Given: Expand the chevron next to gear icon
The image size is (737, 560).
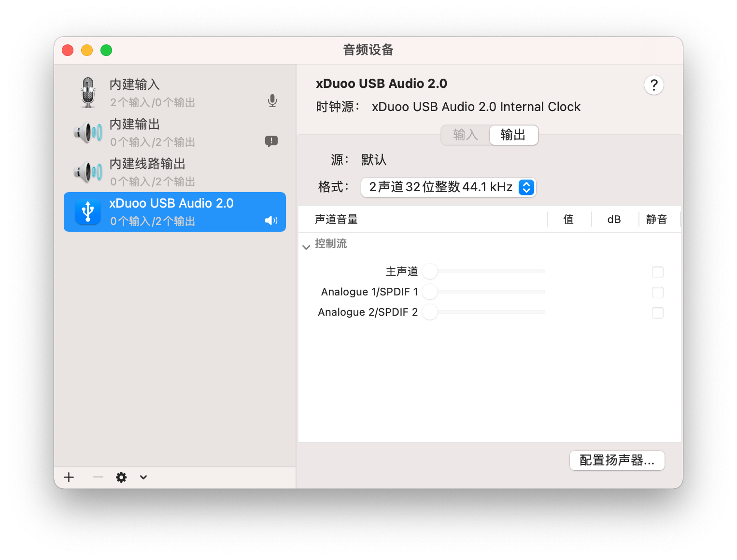Looking at the screenshot, I should click(x=143, y=477).
